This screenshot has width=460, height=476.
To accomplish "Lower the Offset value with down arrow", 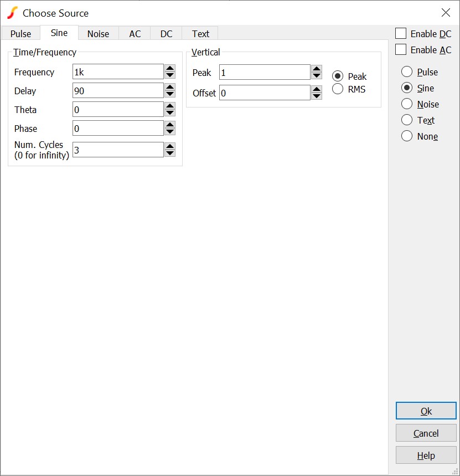I will 317,96.
